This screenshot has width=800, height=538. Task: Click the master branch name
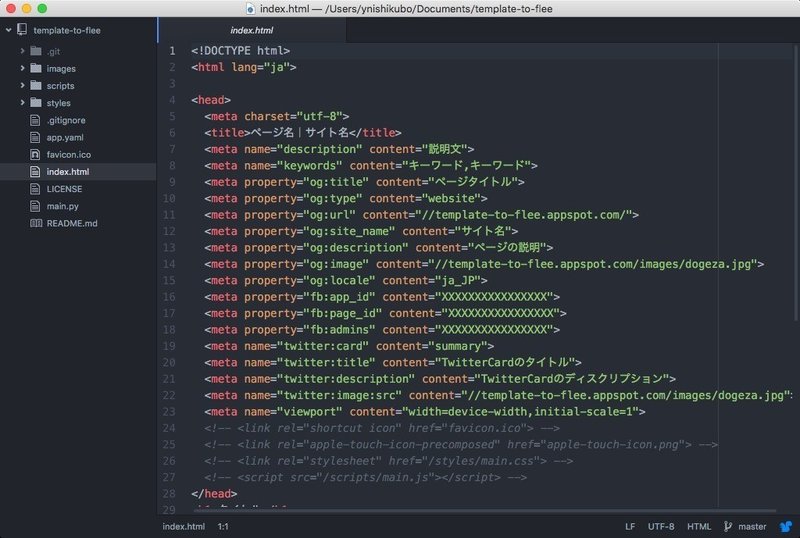click(x=752, y=526)
